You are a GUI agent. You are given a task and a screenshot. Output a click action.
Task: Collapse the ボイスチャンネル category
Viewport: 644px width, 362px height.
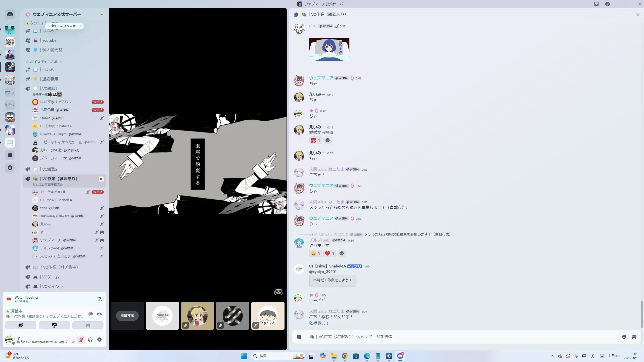pos(44,62)
